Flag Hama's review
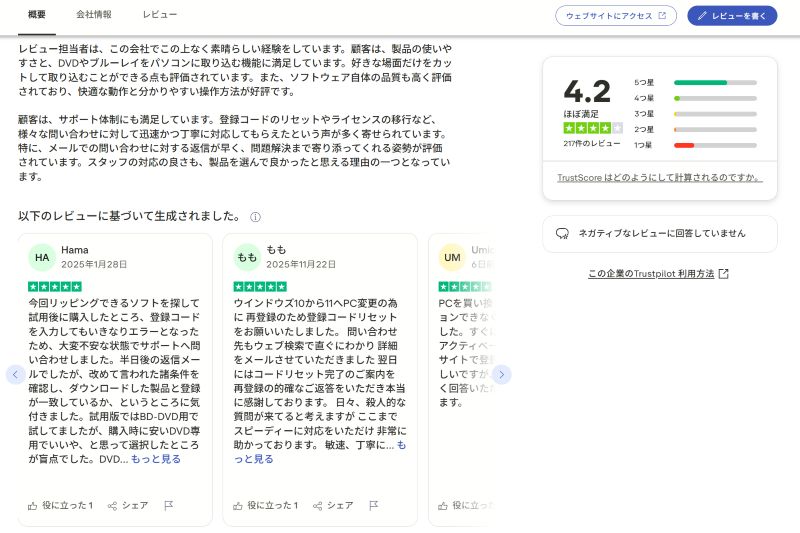Viewport: 800px width, 533px height. [168, 505]
